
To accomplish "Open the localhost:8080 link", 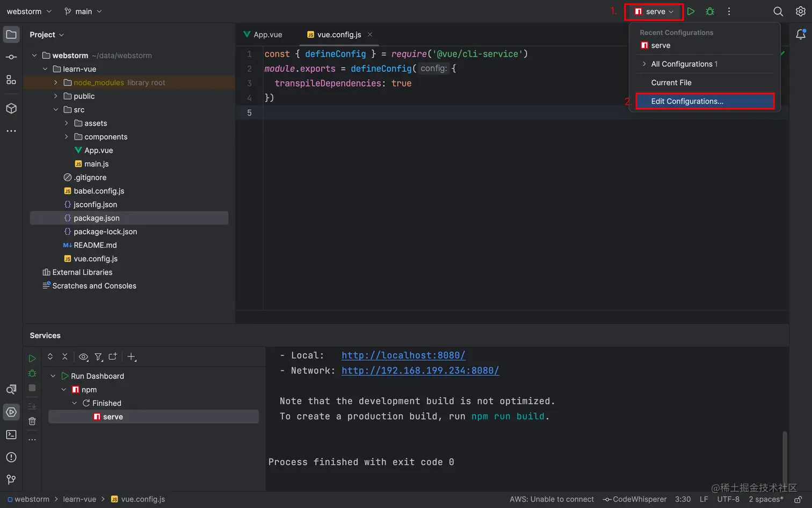I will pos(403,355).
